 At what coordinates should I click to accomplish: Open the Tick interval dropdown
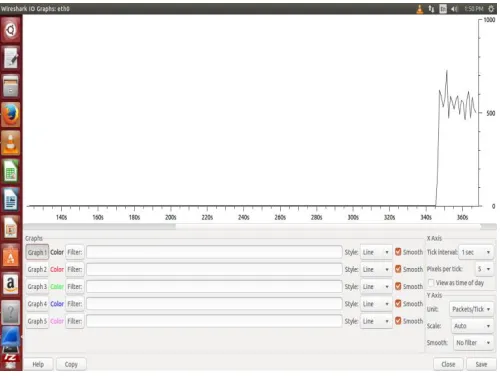point(476,252)
